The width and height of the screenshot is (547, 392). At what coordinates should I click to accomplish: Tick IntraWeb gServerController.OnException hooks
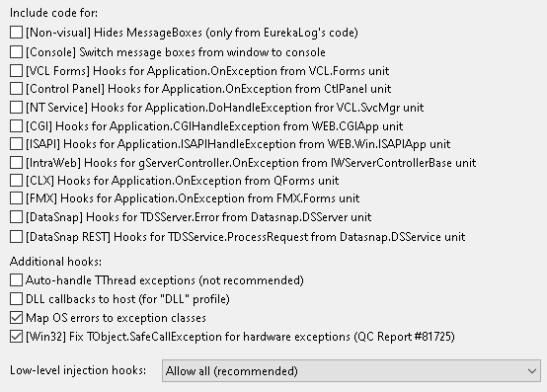pyautogui.click(x=16, y=163)
